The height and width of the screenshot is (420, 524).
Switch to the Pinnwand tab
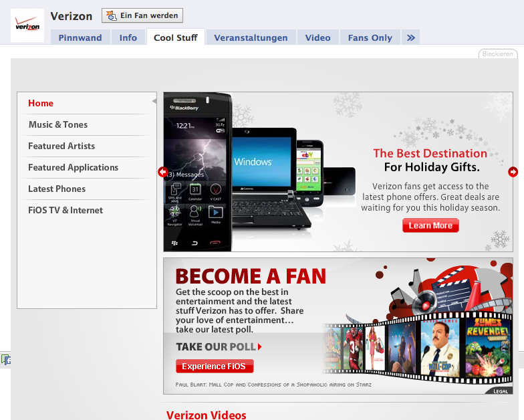click(x=80, y=37)
